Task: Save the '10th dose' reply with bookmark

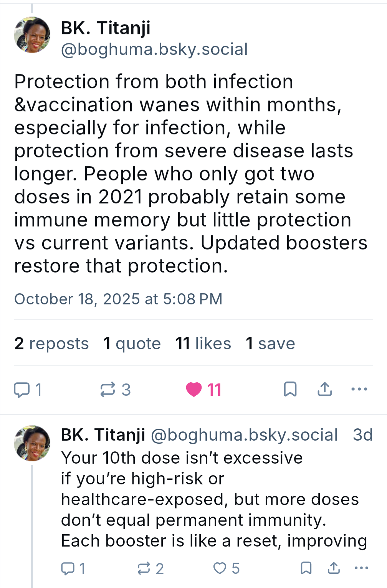Action: 306,568
